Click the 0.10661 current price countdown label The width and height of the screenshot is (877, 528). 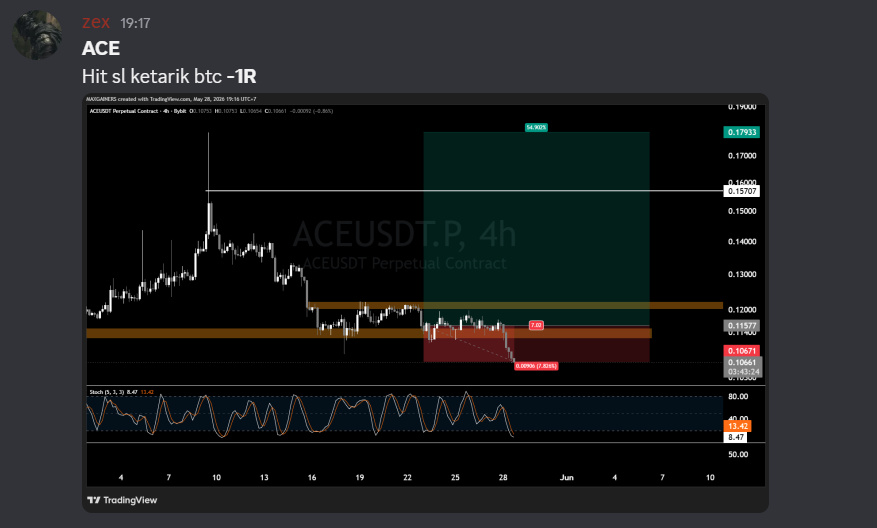coord(743,367)
